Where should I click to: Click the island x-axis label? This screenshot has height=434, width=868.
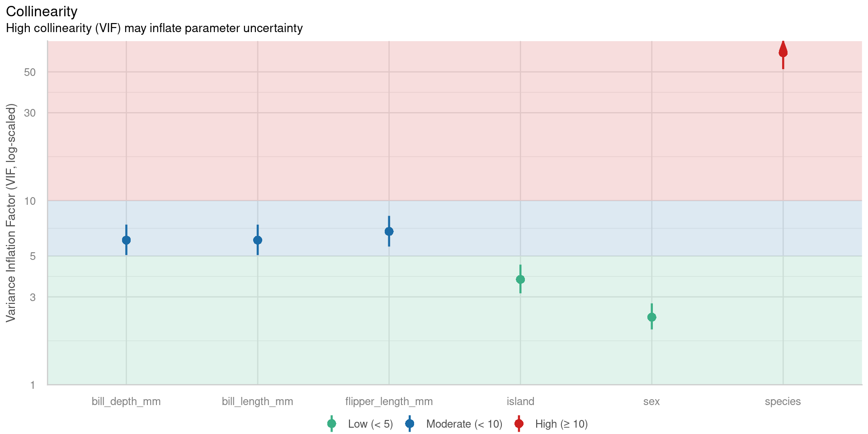click(x=520, y=401)
